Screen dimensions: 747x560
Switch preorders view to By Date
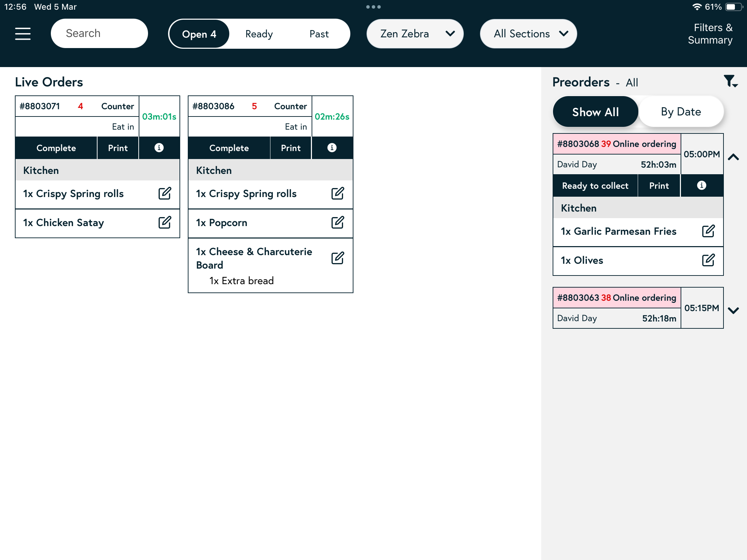(681, 112)
